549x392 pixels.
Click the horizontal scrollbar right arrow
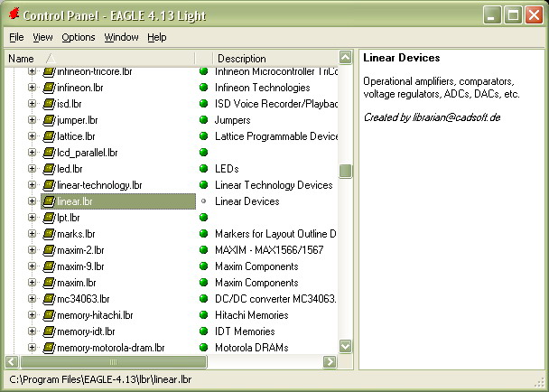[330, 362]
